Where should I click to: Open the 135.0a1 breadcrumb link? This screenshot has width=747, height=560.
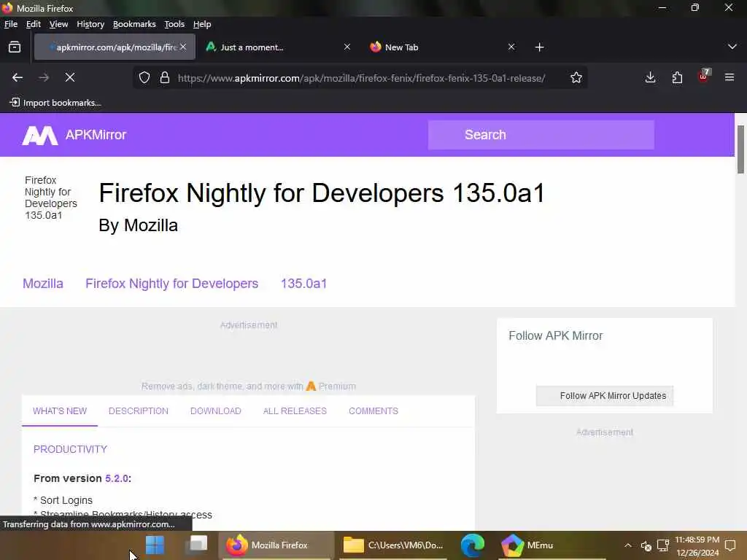(304, 284)
